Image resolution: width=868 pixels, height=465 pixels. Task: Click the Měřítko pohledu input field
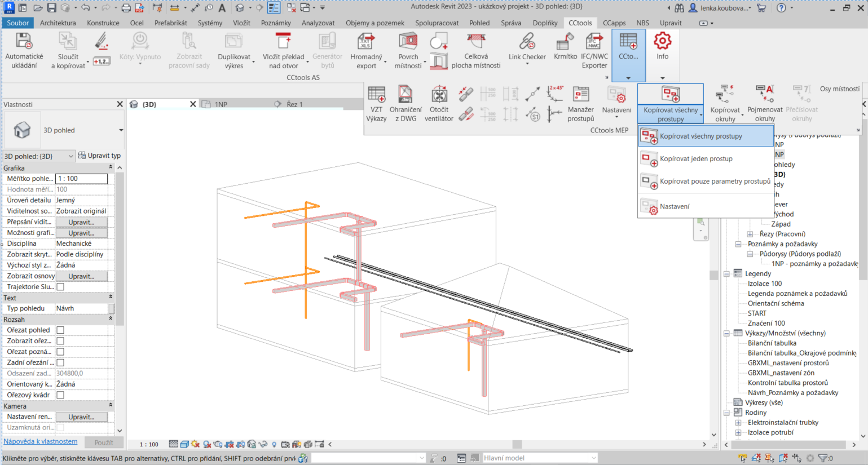click(x=81, y=179)
